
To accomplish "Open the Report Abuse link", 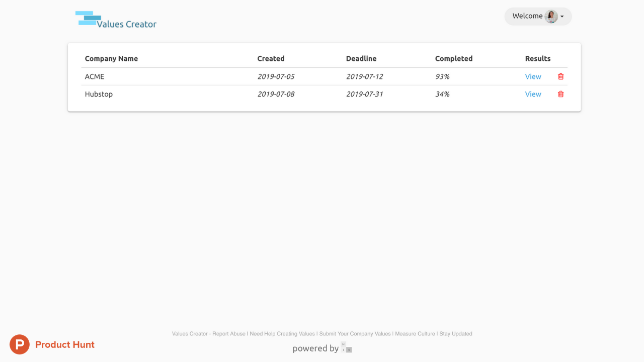I will click(229, 333).
